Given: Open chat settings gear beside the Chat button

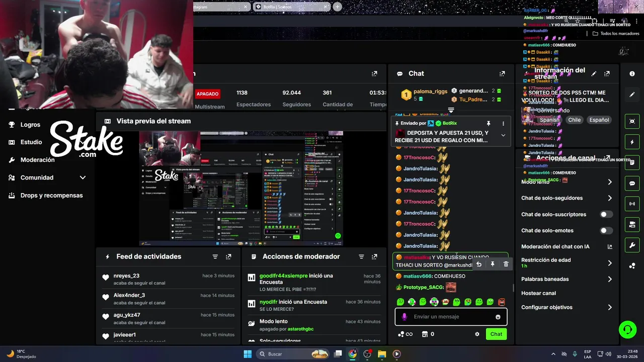Looking at the screenshot, I should (x=477, y=334).
